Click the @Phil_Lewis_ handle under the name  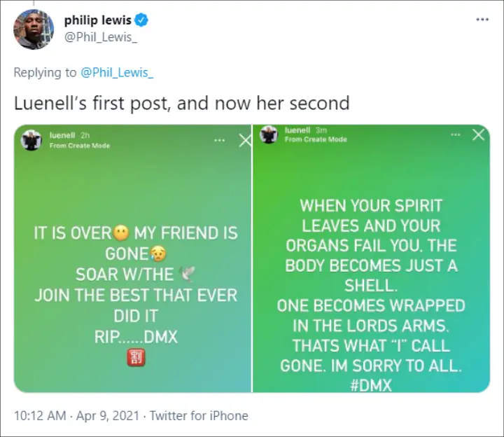tap(101, 36)
